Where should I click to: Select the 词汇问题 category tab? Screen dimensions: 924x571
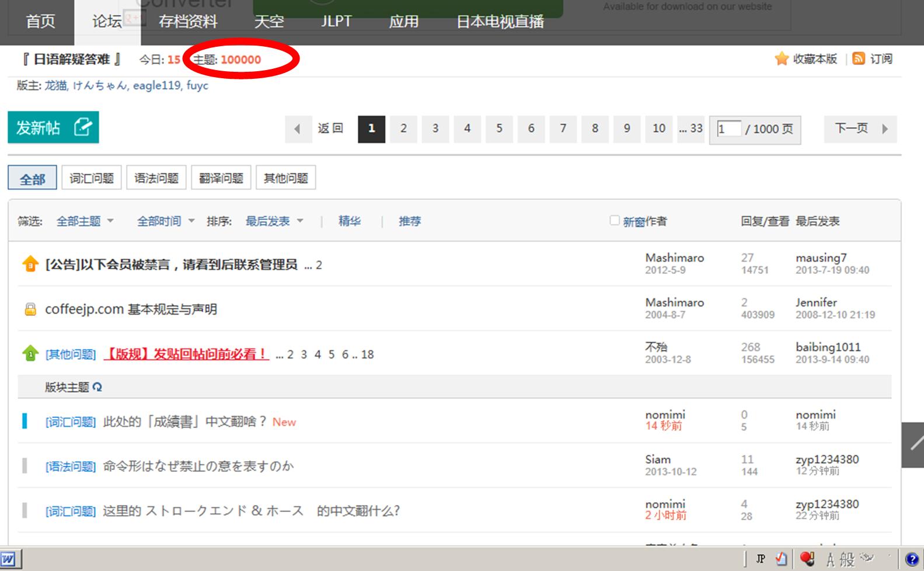point(92,178)
